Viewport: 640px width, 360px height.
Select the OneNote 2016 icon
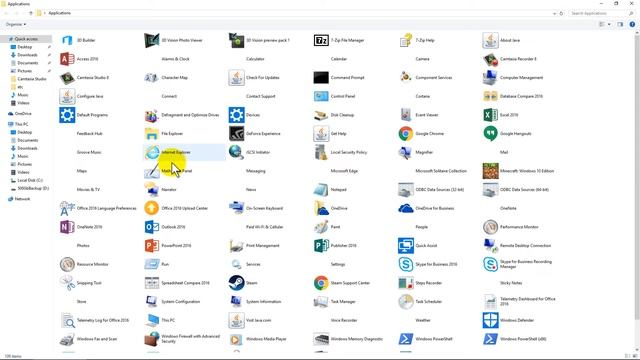[x=67, y=227]
